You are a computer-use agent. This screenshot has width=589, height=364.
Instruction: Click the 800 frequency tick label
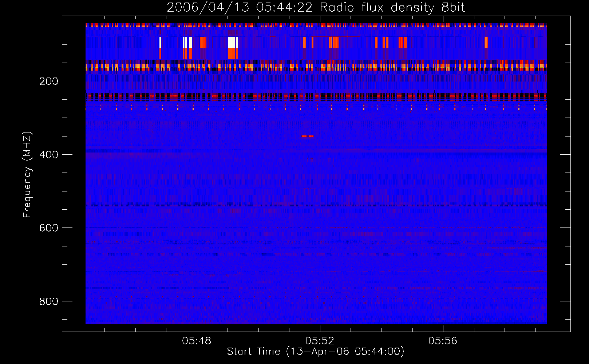(49, 301)
